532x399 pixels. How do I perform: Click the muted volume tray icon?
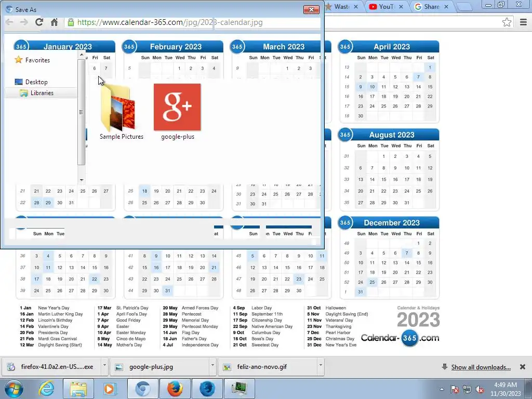(480, 389)
